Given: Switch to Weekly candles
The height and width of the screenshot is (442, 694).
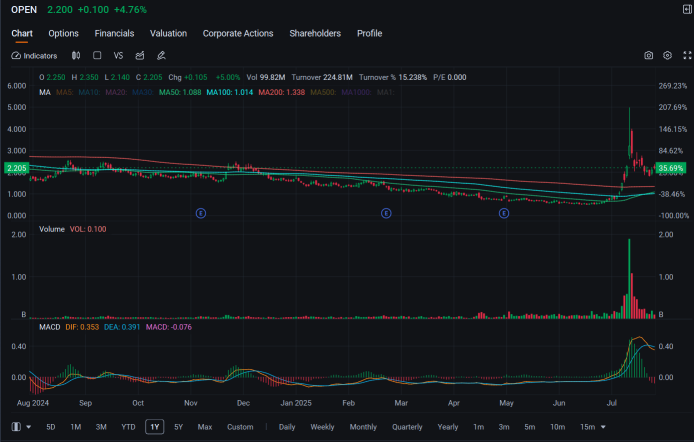Looking at the screenshot, I should tap(322, 427).
